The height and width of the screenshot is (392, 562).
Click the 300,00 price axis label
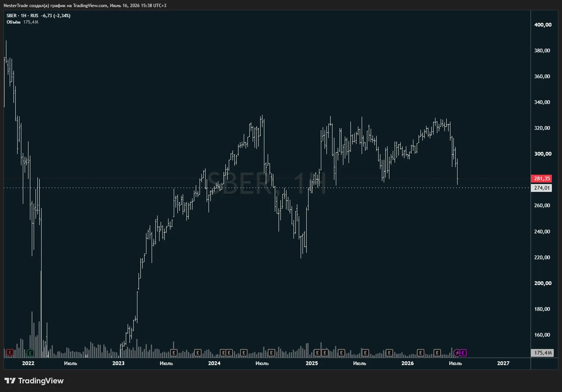point(543,154)
